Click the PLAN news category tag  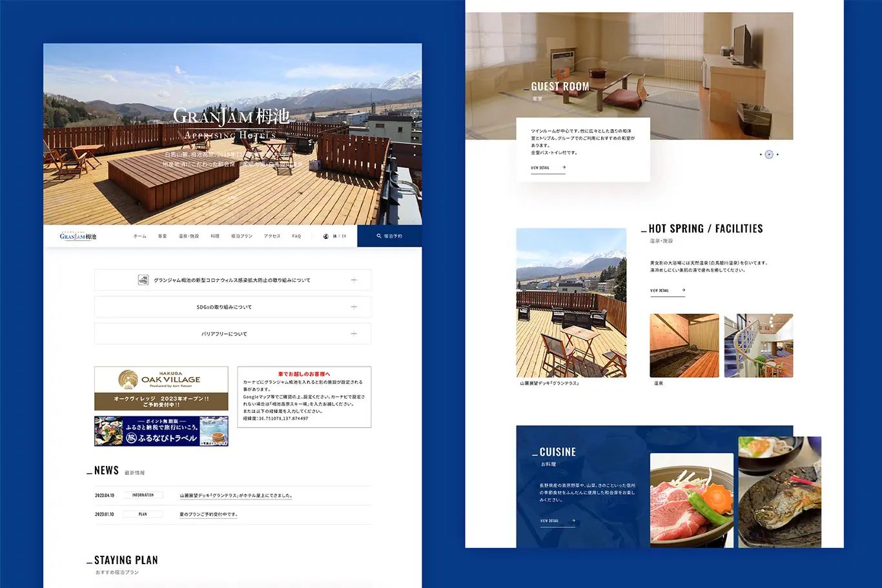coord(143,514)
